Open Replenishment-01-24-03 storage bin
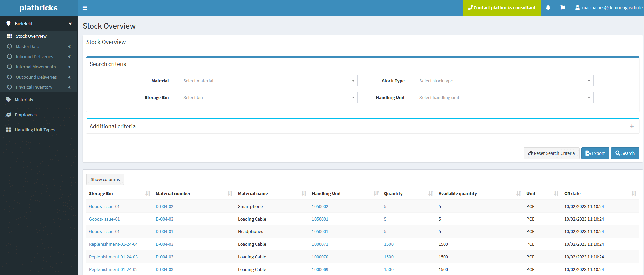 (x=113, y=257)
